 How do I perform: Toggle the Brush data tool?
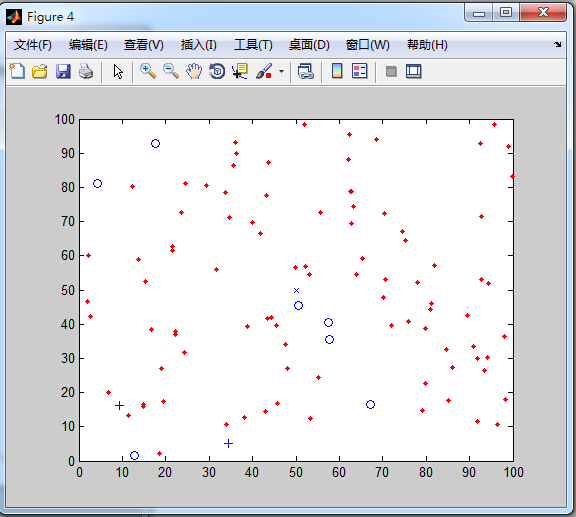click(264, 71)
